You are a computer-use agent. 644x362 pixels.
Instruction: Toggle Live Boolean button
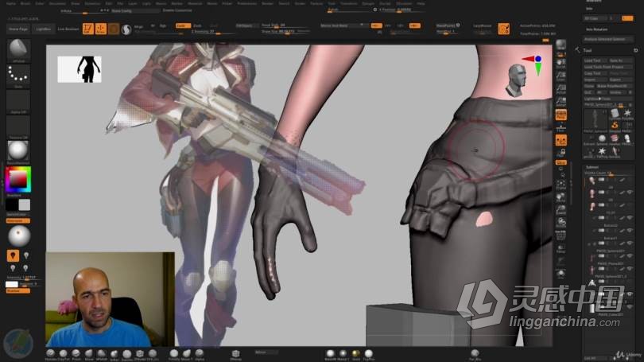point(68,29)
